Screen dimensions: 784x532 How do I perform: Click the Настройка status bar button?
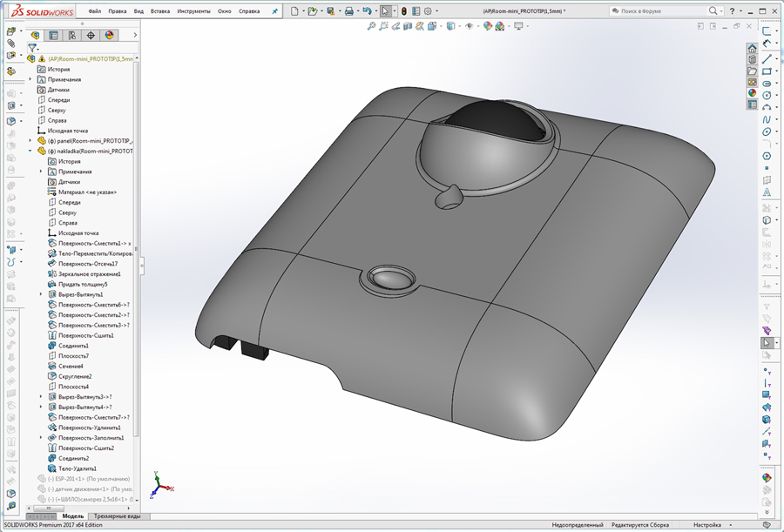pos(706,525)
